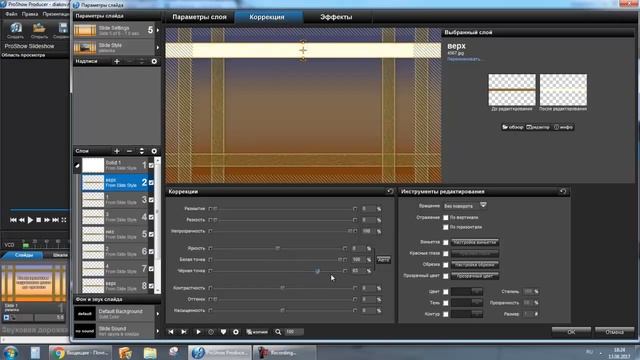Expand Slide Settings arrow
The image size is (640, 360).
tap(158, 30)
